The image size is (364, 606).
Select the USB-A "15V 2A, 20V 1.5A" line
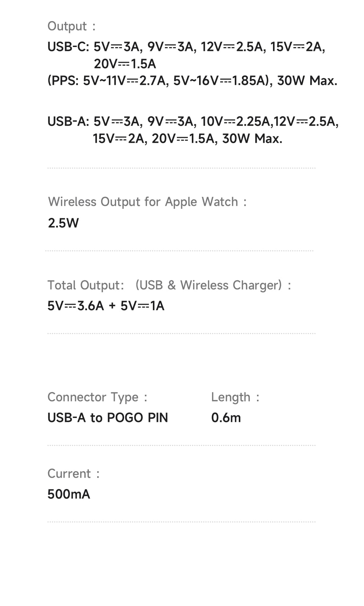pyautogui.click(x=187, y=138)
